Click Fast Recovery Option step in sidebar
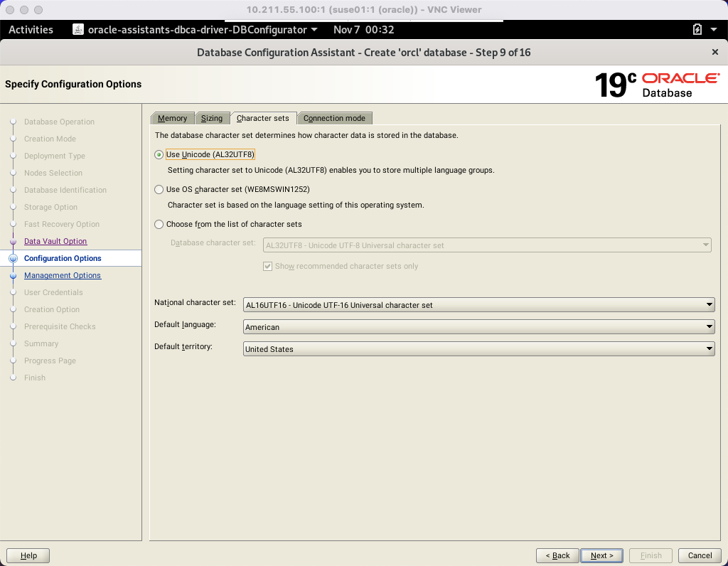728x566 pixels. [62, 224]
